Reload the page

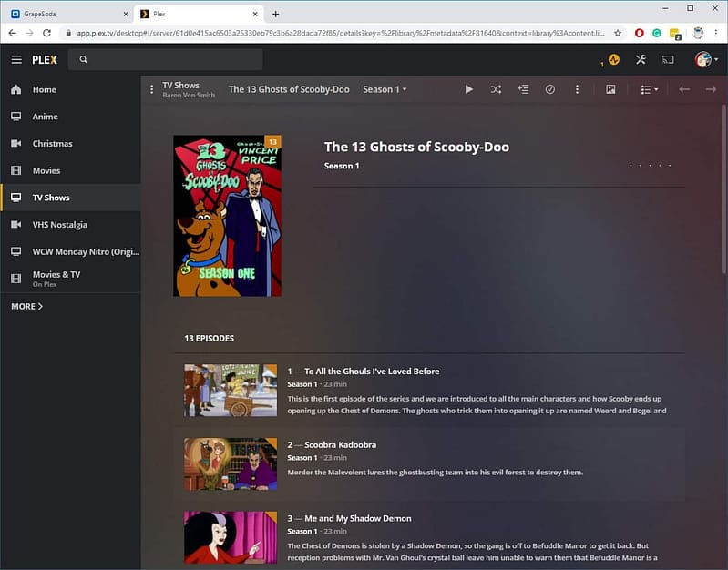tap(46, 33)
